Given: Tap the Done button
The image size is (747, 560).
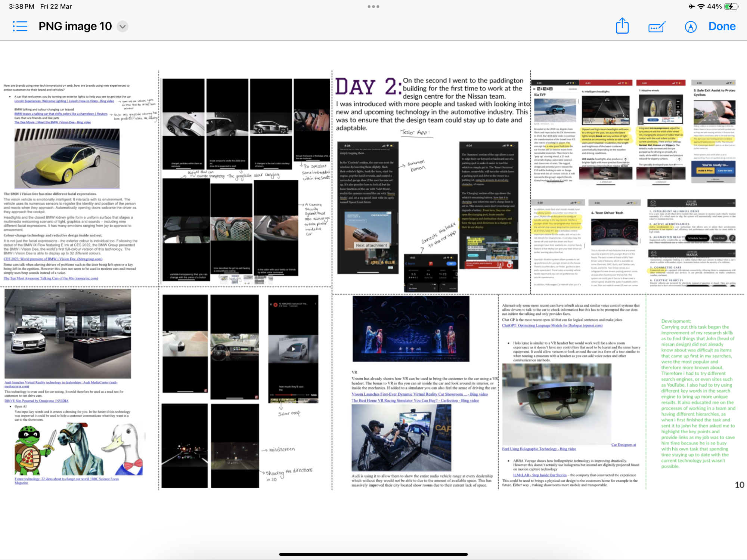Looking at the screenshot, I should (722, 26).
